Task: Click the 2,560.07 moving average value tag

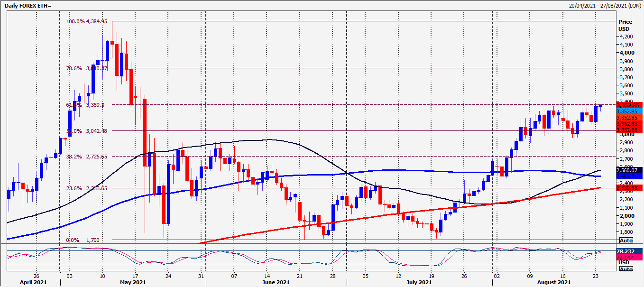Action: tap(629, 170)
